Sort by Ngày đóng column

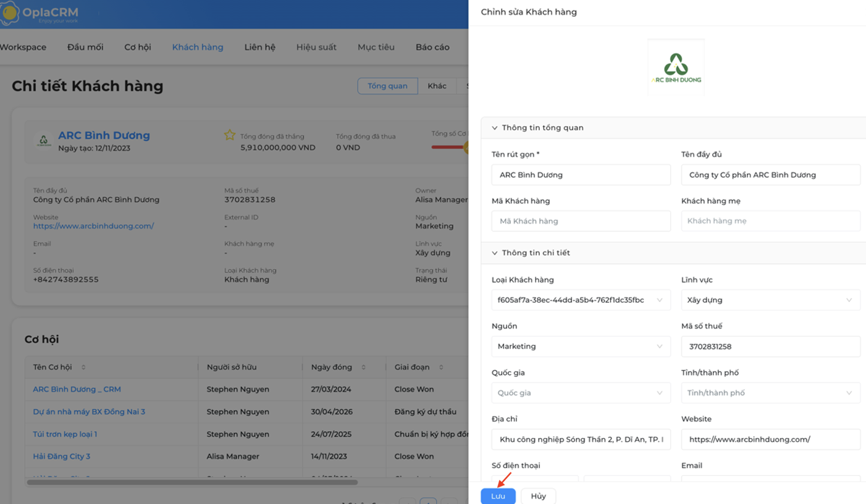point(364,367)
